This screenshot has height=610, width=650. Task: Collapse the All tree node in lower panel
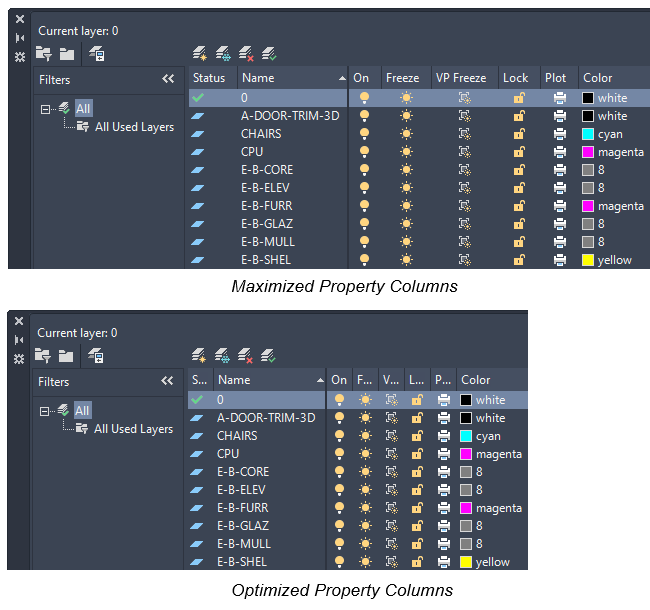click(44, 411)
